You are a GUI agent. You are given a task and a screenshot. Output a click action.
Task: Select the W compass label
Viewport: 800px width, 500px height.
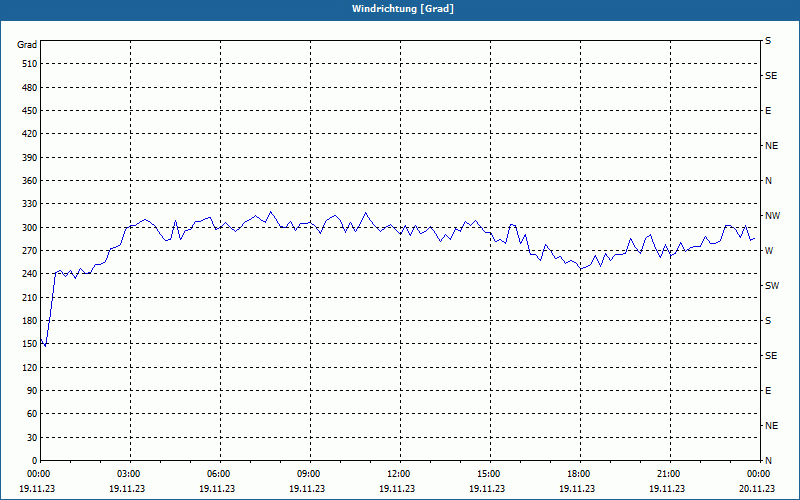769,251
